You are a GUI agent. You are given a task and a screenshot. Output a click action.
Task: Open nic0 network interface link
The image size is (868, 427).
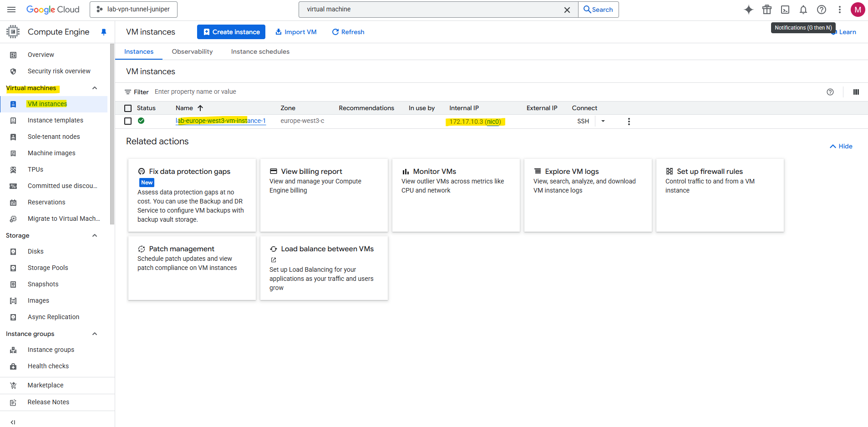[x=493, y=122]
